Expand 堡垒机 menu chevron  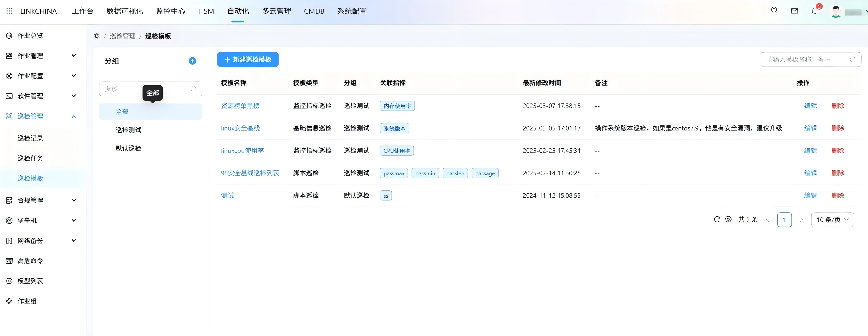(x=74, y=220)
